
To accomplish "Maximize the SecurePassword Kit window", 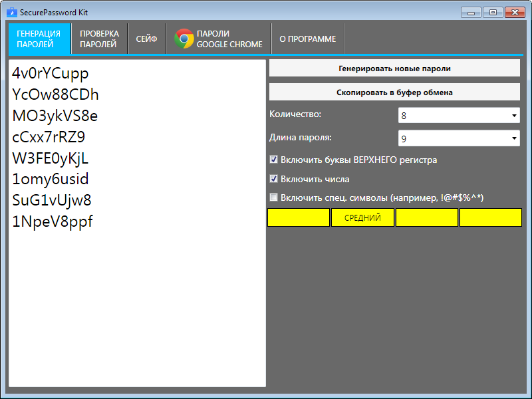I will 493,13.
